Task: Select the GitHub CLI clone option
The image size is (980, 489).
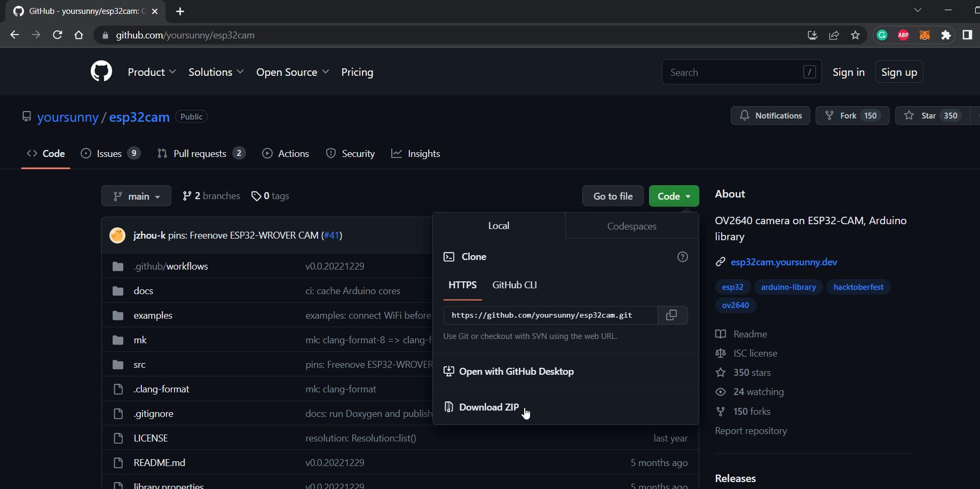Action: [515, 285]
